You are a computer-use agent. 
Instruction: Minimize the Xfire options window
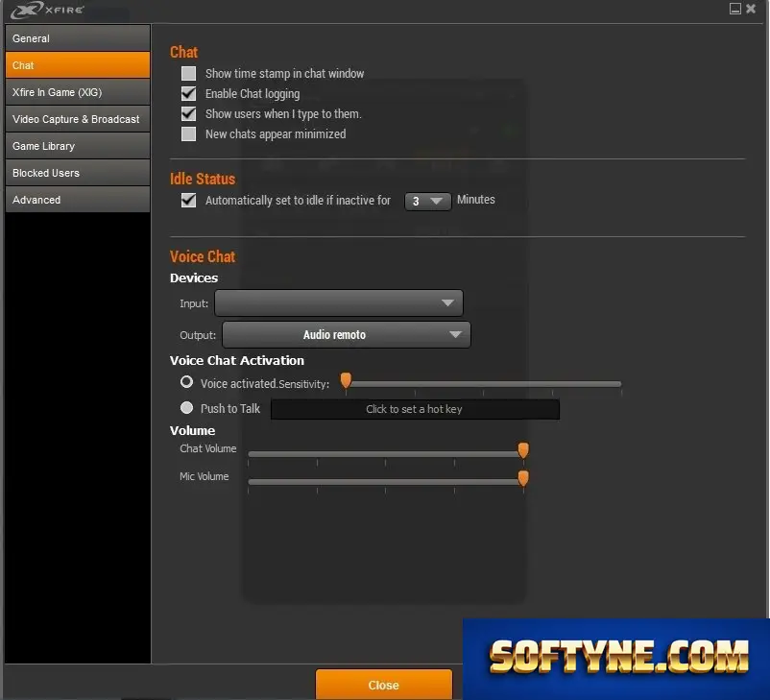(734, 9)
